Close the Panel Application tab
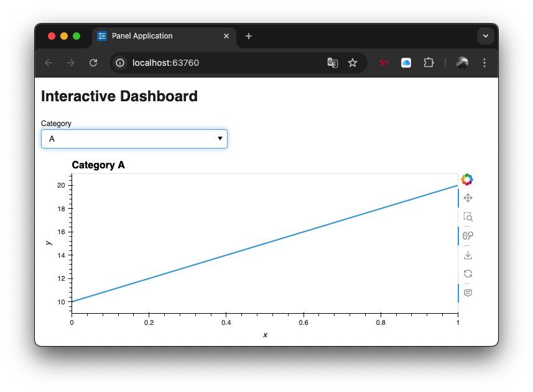The width and height of the screenshot is (533, 392). [x=226, y=36]
